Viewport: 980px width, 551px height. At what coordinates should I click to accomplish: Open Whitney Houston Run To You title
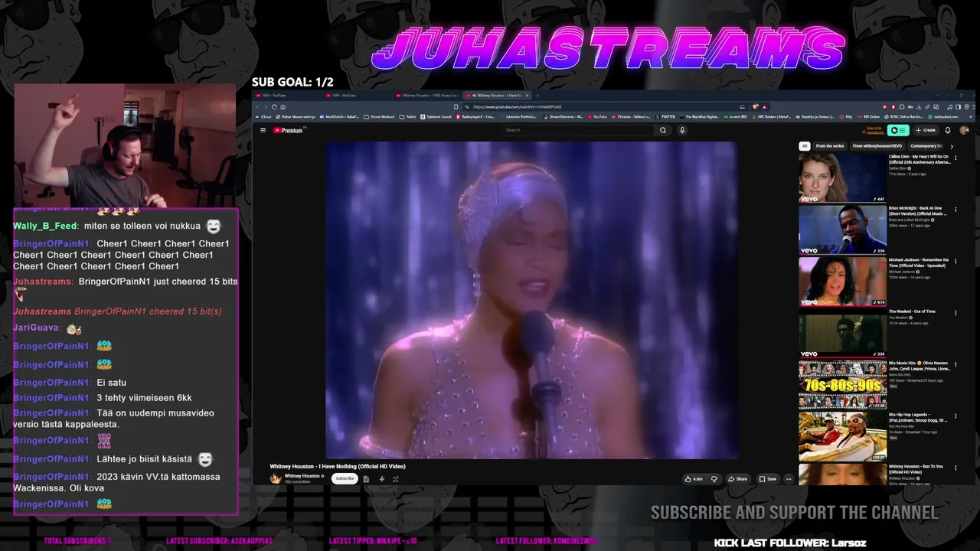(916, 469)
